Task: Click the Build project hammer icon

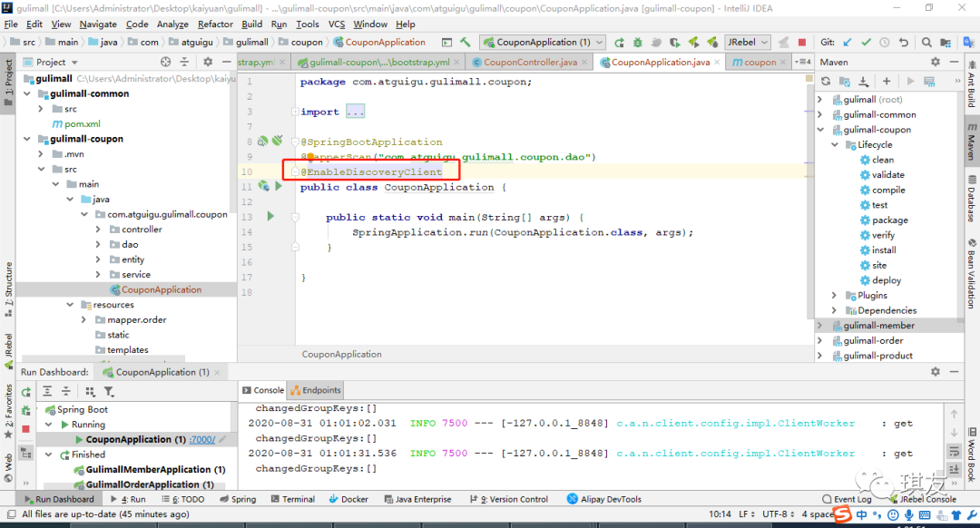Action: [x=465, y=42]
